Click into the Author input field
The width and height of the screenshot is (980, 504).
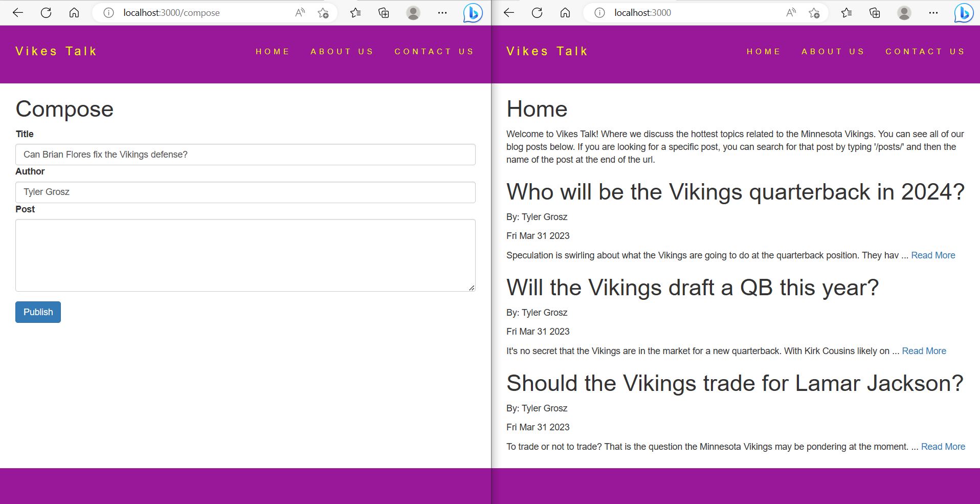point(245,192)
